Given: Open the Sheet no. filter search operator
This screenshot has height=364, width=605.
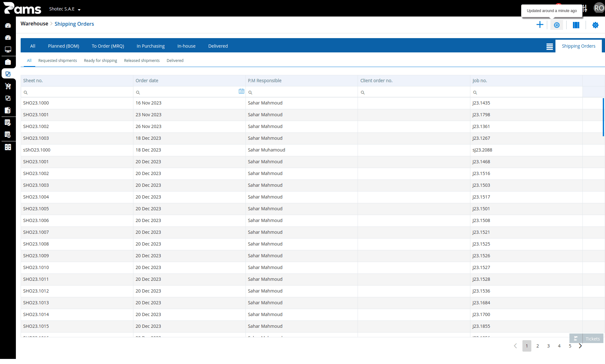Looking at the screenshot, I should (x=26, y=92).
